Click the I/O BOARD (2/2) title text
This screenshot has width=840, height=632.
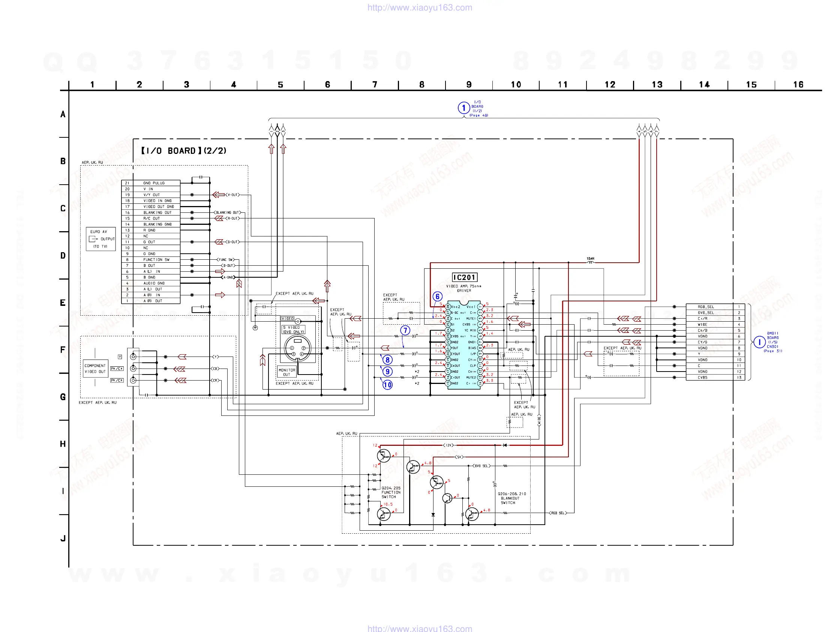184,151
